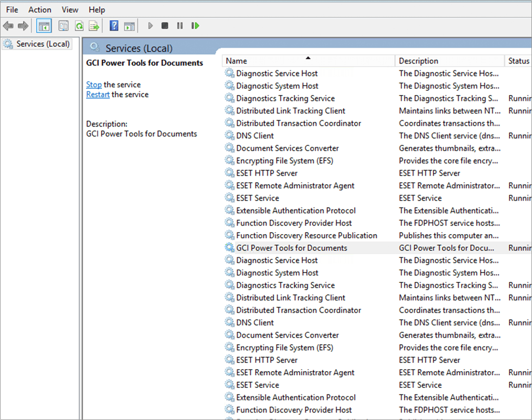Click the Refresh toolbar icon

click(x=79, y=26)
